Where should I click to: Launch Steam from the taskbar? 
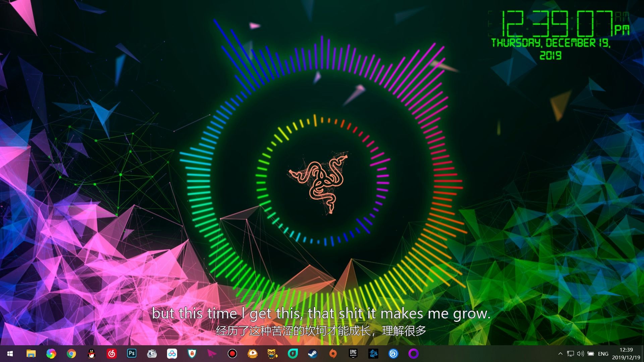pyautogui.click(x=313, y=354)
